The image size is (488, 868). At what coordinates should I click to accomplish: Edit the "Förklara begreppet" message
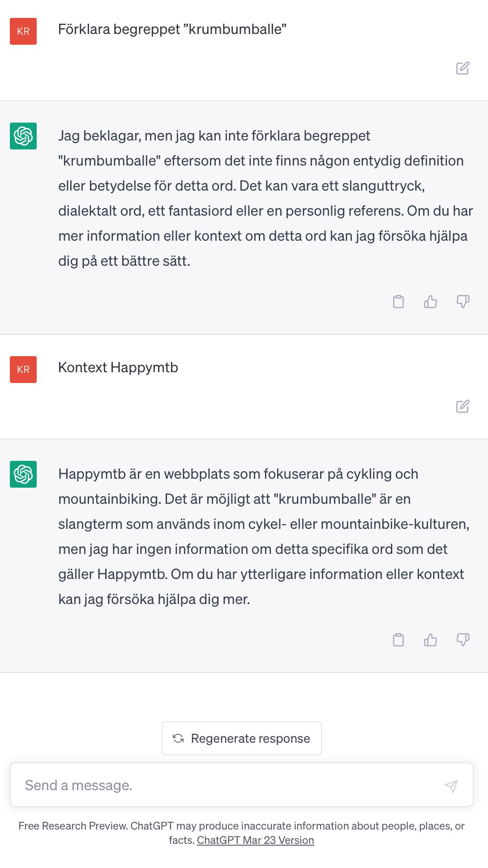click(462, 68)
